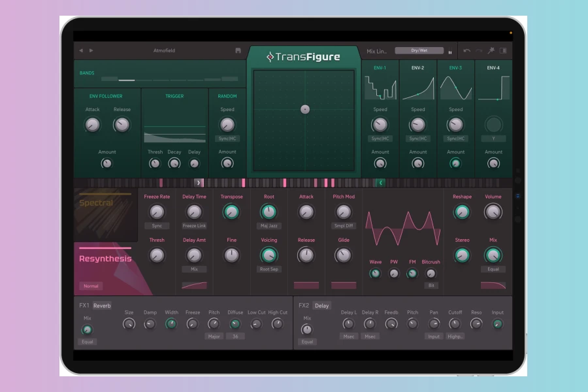Open the Freeze Link dropdown
The image size is (588, 392).
[194, 226]
